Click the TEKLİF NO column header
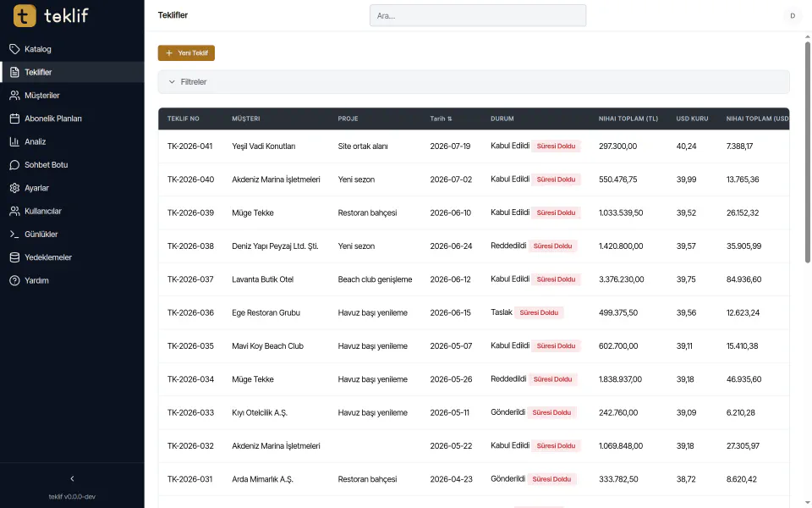 [x=184, y=119]
